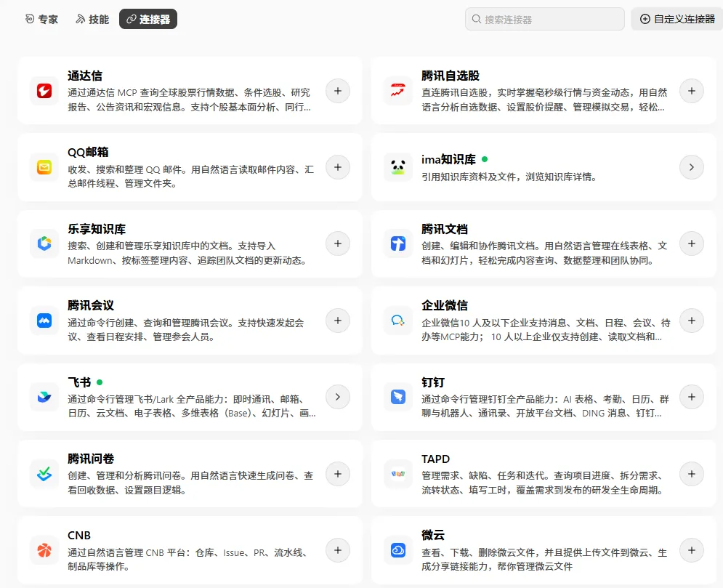The width and height of the screenshot is (723, 588).
Task: Add the QQ邮箱 connector with plus button
Action: (338, 167)
